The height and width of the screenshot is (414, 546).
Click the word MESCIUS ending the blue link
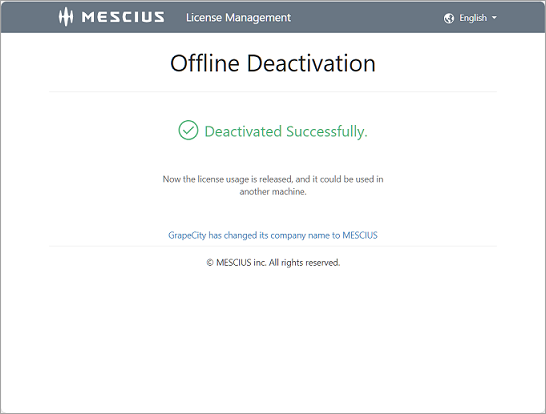coord(360,235)
